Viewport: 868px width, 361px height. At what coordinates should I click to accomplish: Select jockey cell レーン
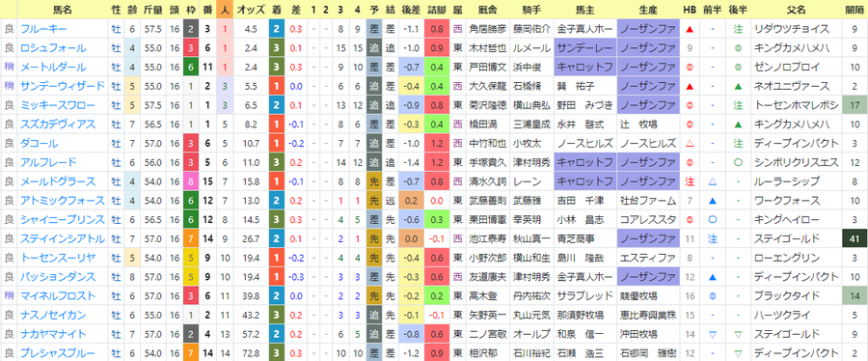pos(532,181)
